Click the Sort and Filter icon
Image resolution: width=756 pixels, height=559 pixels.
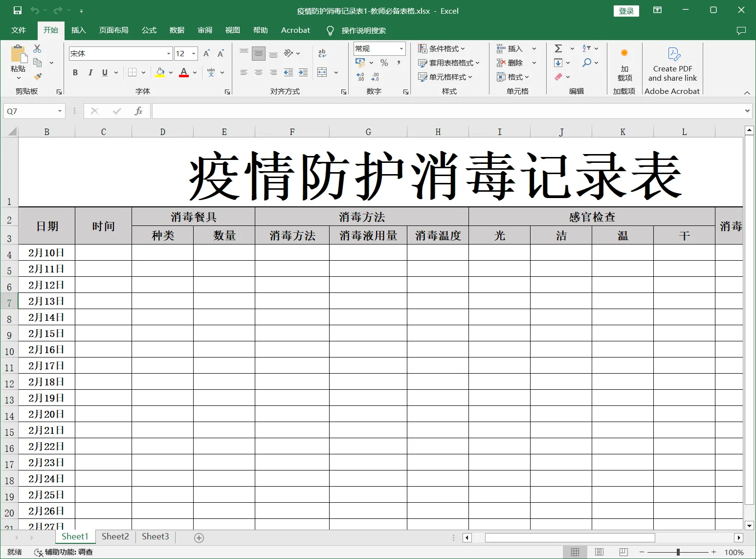click(x=587, y=48)
